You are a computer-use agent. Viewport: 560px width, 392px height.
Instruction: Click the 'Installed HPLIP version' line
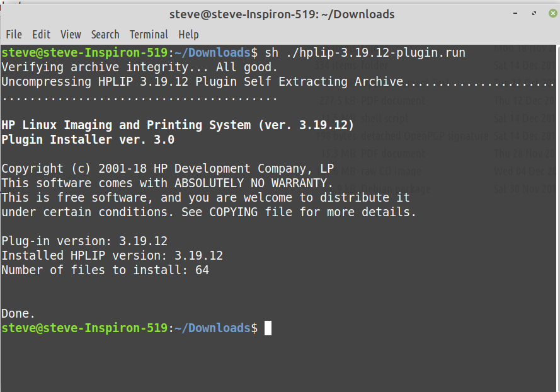point(112,255)
